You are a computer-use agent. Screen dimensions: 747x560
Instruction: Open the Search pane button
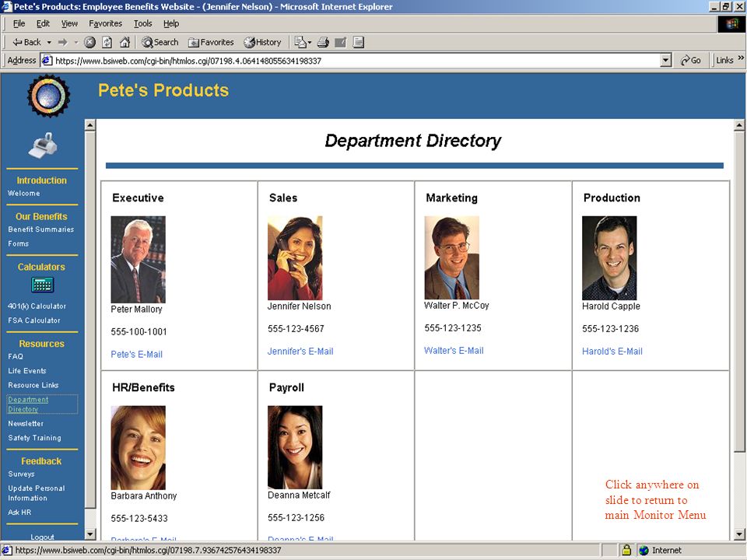point(160,42)
